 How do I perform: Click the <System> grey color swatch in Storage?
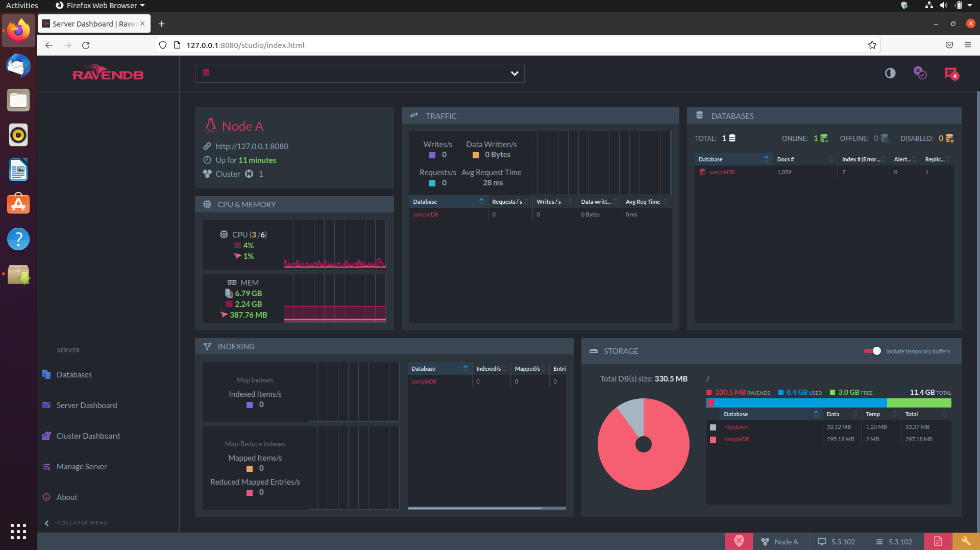pos(713,427)
